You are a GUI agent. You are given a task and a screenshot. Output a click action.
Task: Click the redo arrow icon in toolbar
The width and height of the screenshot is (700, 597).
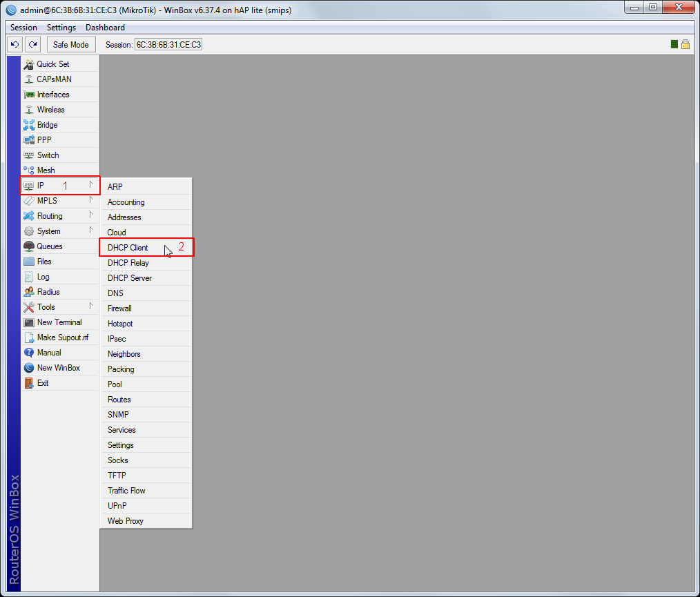[32, 44]
